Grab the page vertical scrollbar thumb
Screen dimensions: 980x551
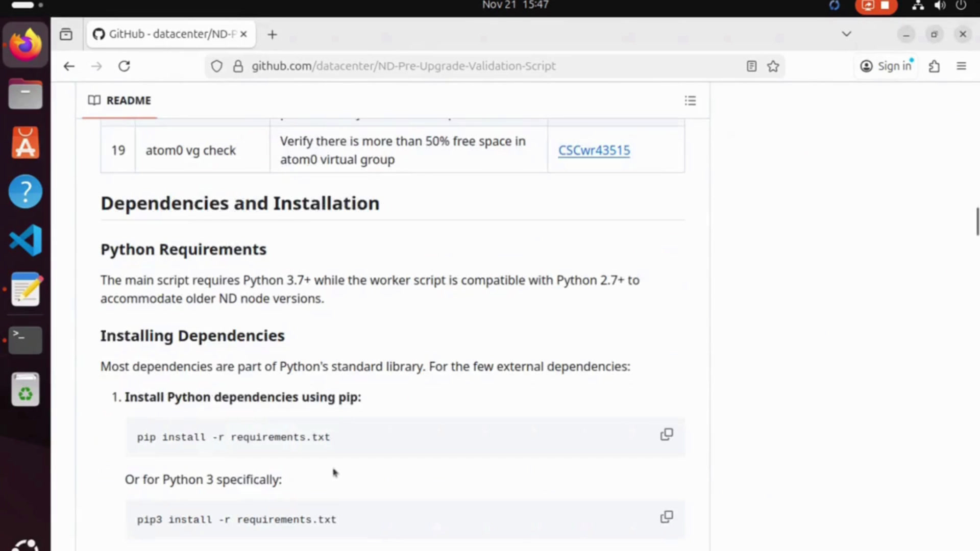pyautogui.click(x=977, y=221)
